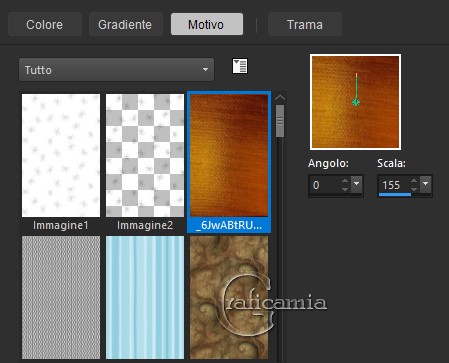Open the Angolo dropdown slider arrow
This screenshot has width=449, height=363.
pos(357,184)
